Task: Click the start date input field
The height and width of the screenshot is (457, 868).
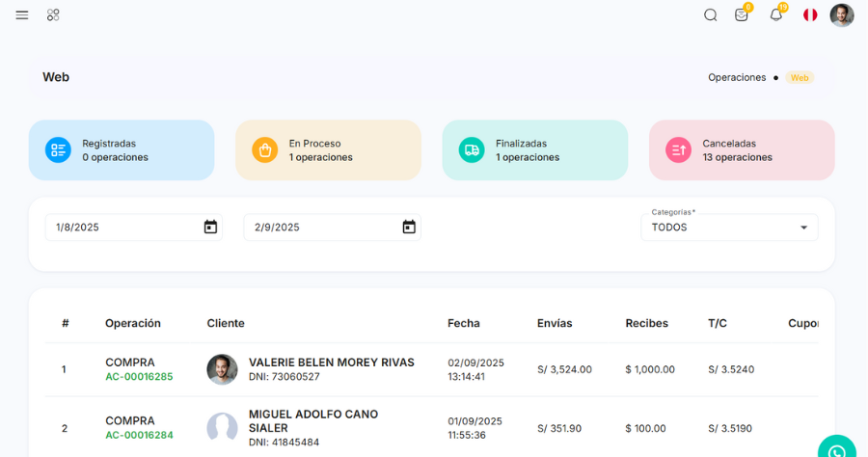Action: pyautogui.click(x=121, y=228)
